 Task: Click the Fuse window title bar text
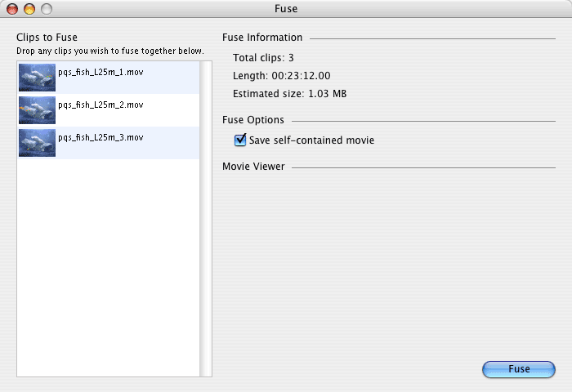(x=286, y=9)
